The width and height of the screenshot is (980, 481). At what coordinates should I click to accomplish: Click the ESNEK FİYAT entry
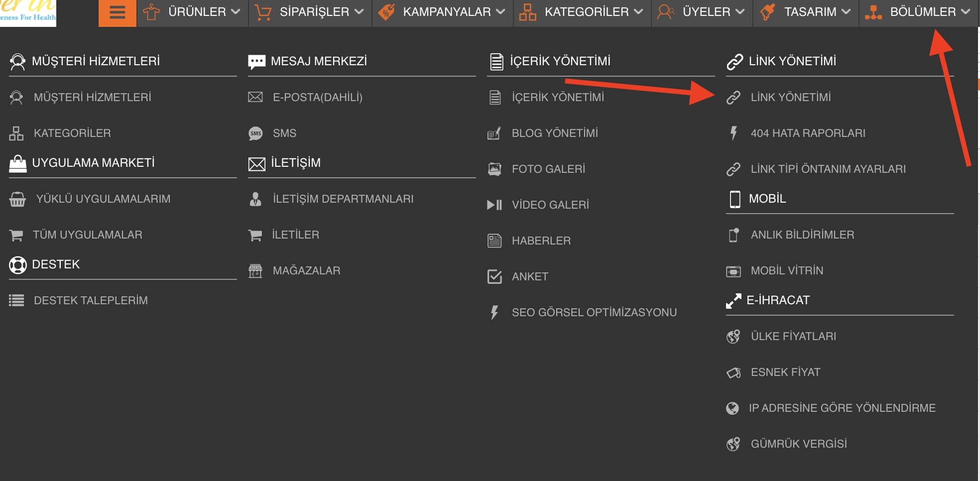(785, 371)
